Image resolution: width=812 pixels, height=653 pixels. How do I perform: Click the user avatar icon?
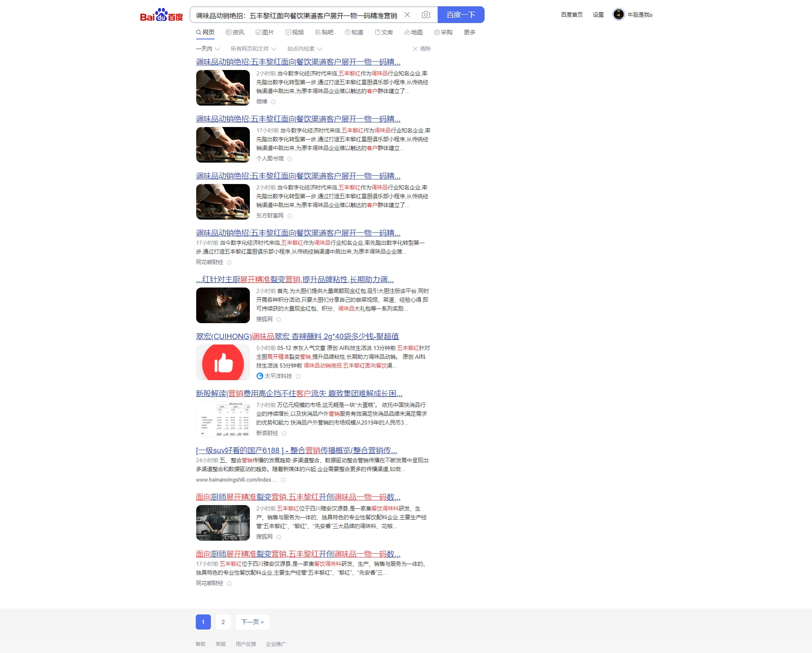click(x=618, y=15)
